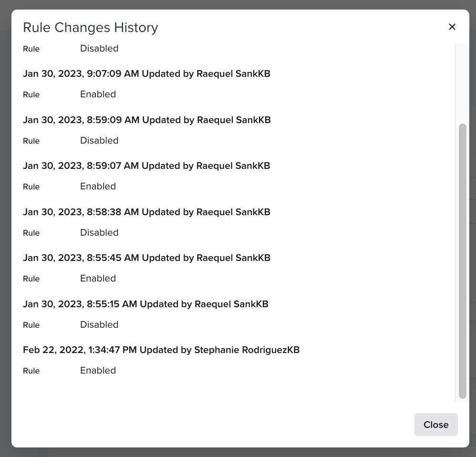
Task: Click the Enabled status for the 8:55:45 AM change
Action: click(x=98, y=278)
